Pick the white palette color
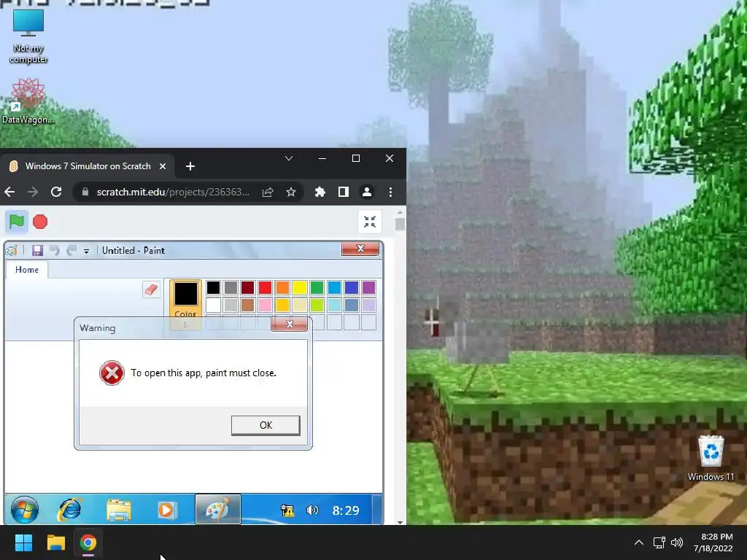The width and height of the screenshot is (747, 560). point(213,305)
